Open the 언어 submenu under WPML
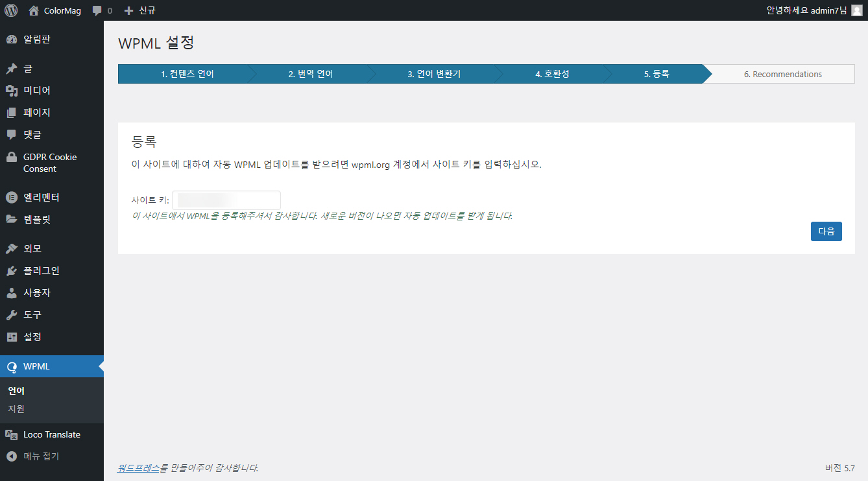Image resolution: width=868 pixels, height=481 pixels. (16, 391)
